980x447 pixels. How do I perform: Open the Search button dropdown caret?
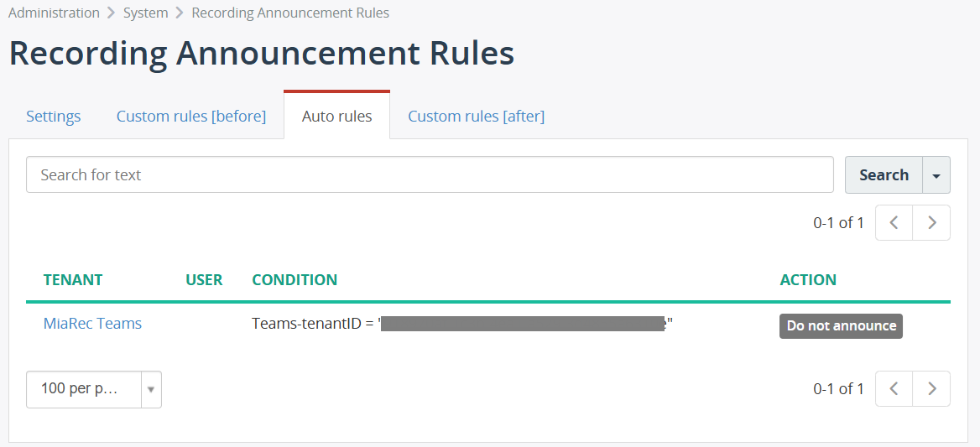tap(936, 175)
